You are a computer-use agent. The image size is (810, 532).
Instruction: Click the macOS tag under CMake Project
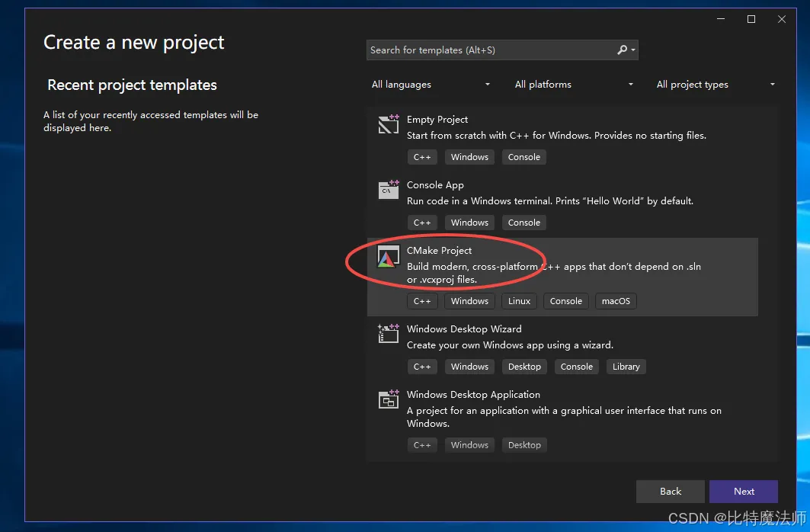coord(616,301)
